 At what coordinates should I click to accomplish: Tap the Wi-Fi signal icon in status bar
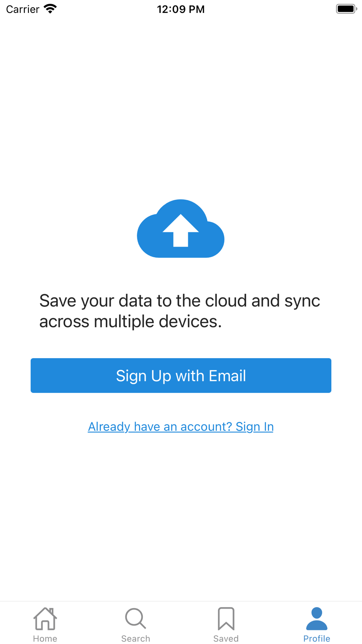click(x=50, y=9)
